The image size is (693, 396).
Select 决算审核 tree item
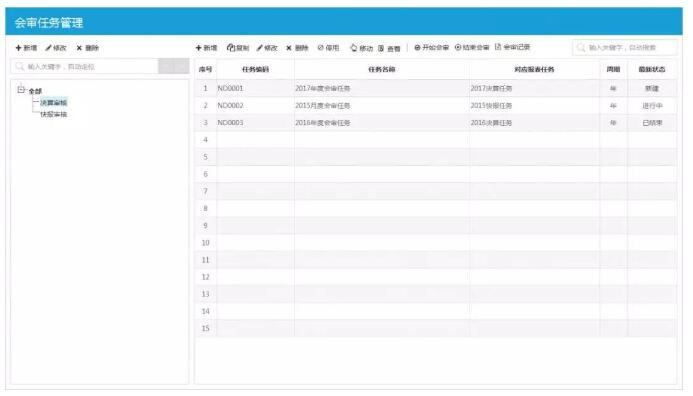point(53,103)
